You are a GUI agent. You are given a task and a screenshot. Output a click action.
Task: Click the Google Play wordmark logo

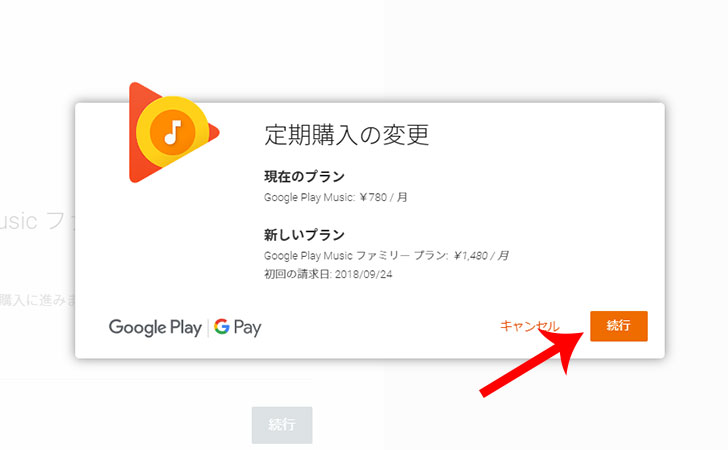155,327
